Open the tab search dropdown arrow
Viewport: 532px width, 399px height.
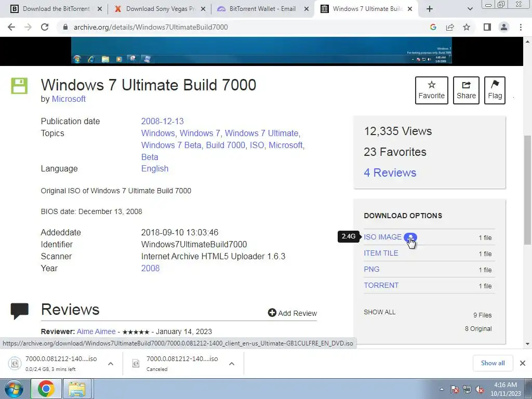pos(470,9)
